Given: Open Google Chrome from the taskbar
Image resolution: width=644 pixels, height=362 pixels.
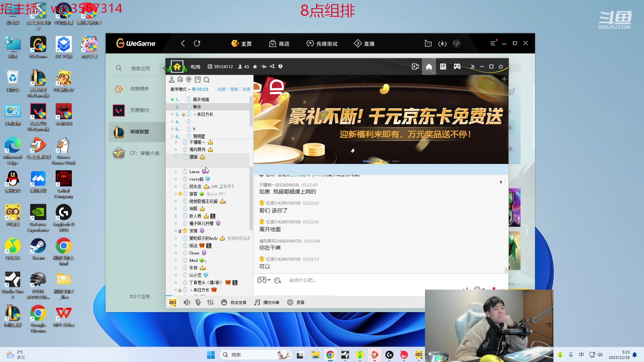Looking at the screenshot, I should 330,355.
